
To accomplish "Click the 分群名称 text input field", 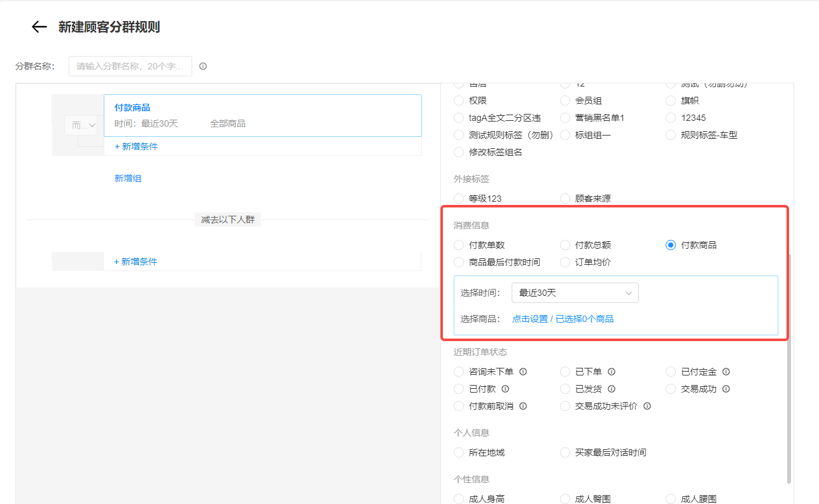I will (x=130, y=66).
